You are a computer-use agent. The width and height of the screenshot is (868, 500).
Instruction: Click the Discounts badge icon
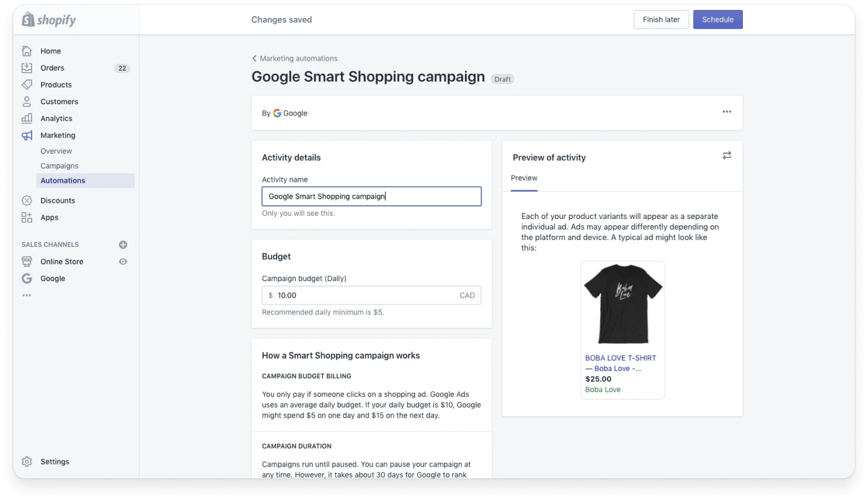click(27, 200)
